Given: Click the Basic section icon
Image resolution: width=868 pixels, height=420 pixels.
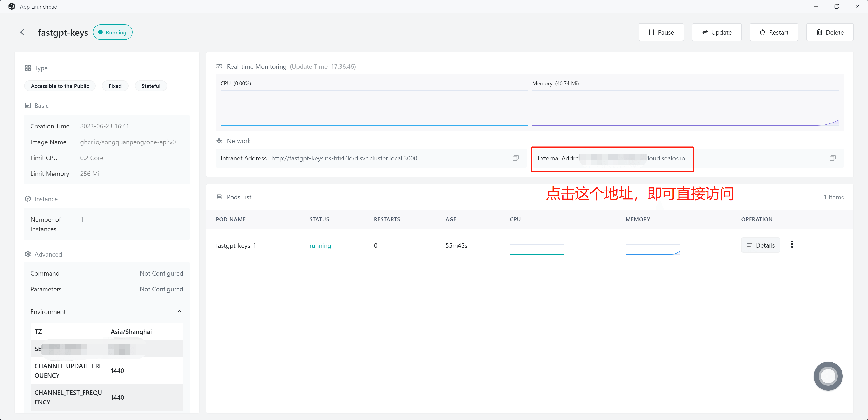Looking at the screenshot, I should point(28,105).
